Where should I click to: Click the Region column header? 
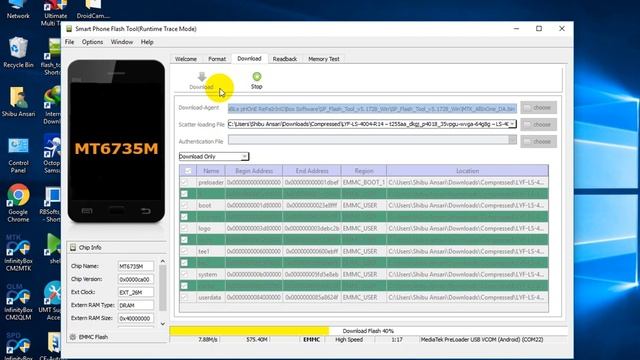click(364, 171)
